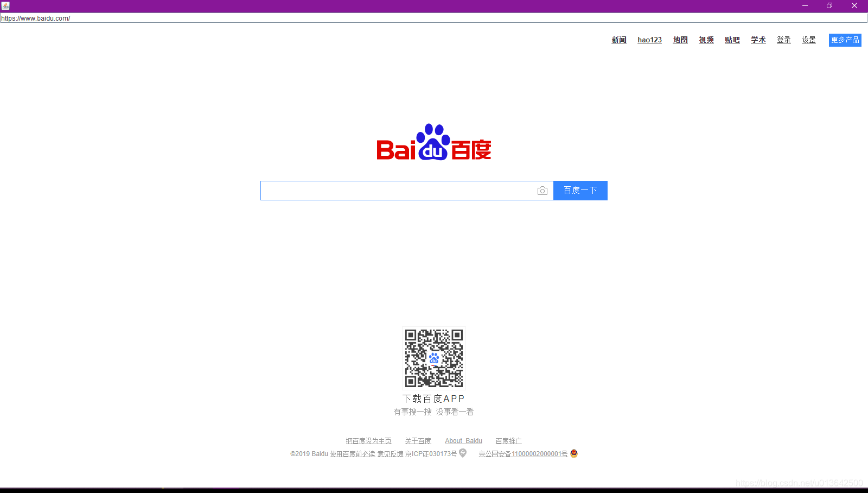Click the Baidu icon inside the QR code
This screenshot has height=493, width=868.
(x=433, y=358)
